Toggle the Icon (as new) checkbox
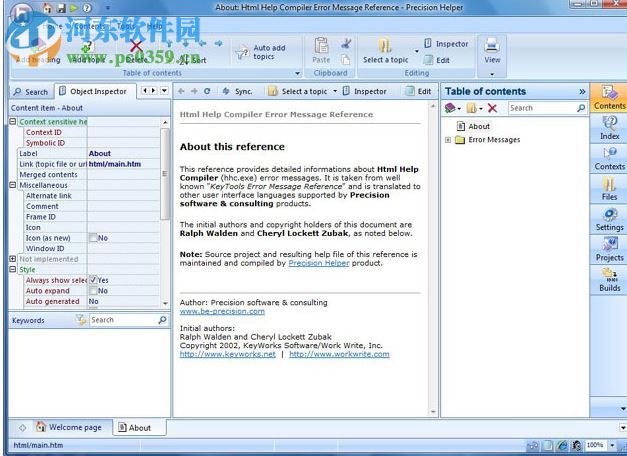This screenshot has width=627, height=456. 93,238
